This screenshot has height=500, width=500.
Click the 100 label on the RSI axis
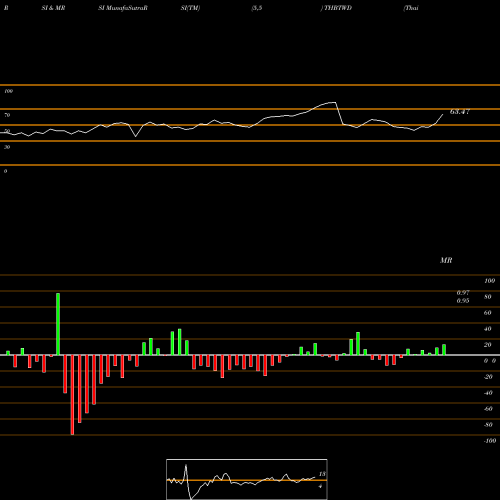pyautogui.click(x=8, y=91)
